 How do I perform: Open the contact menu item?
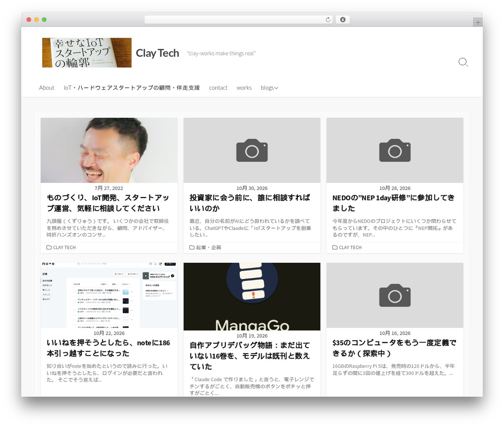218,88
